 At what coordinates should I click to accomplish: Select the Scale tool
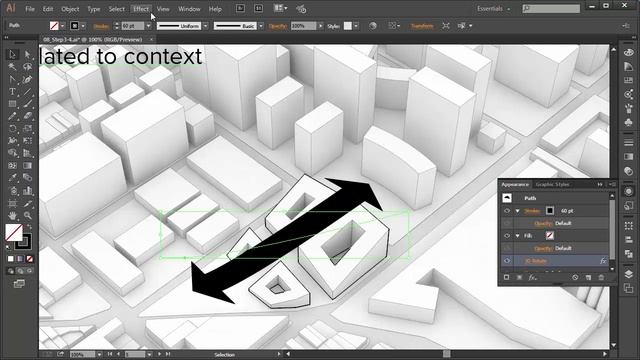pos(27,129)
